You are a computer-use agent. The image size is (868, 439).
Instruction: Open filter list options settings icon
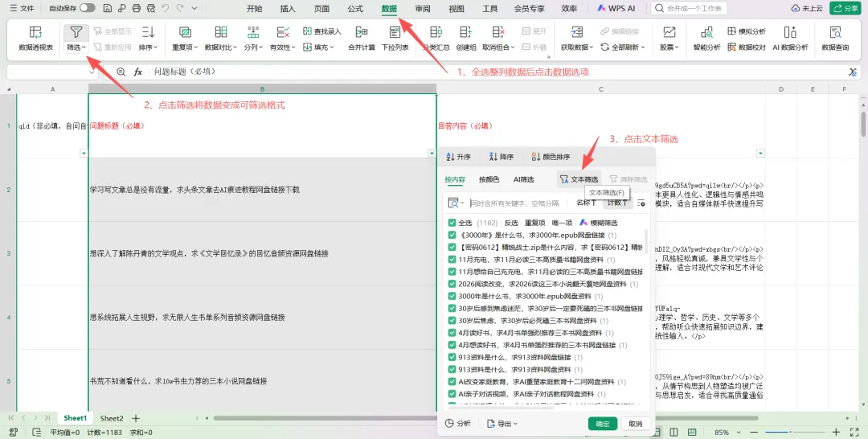641,203
